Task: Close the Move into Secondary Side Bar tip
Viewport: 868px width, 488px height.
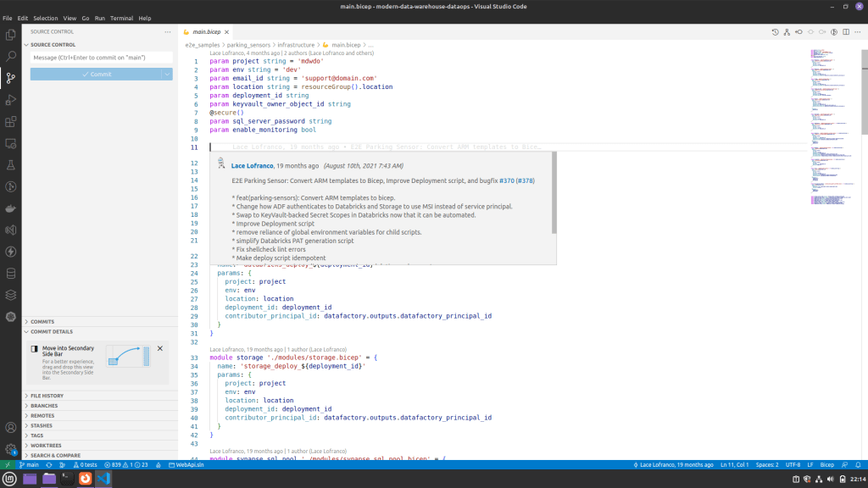Action: (160, 348)
